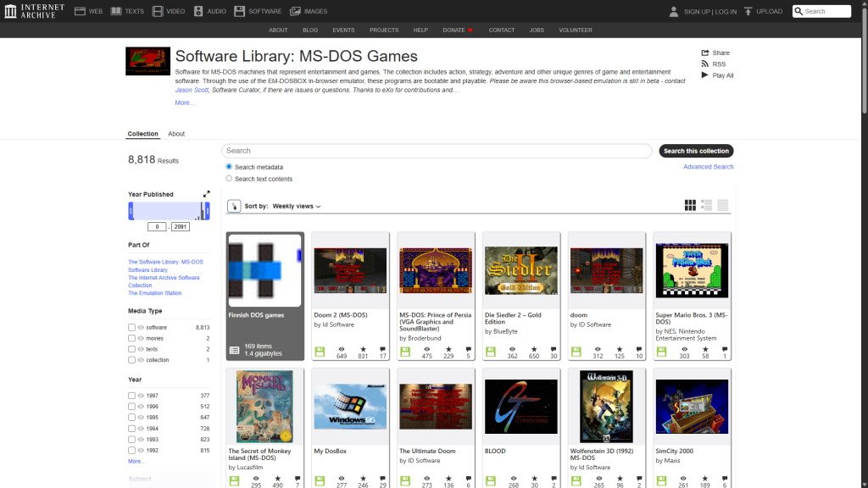Open the RSS feed icon
Viewport: 868px width, 488px height.
coord(705,64)
